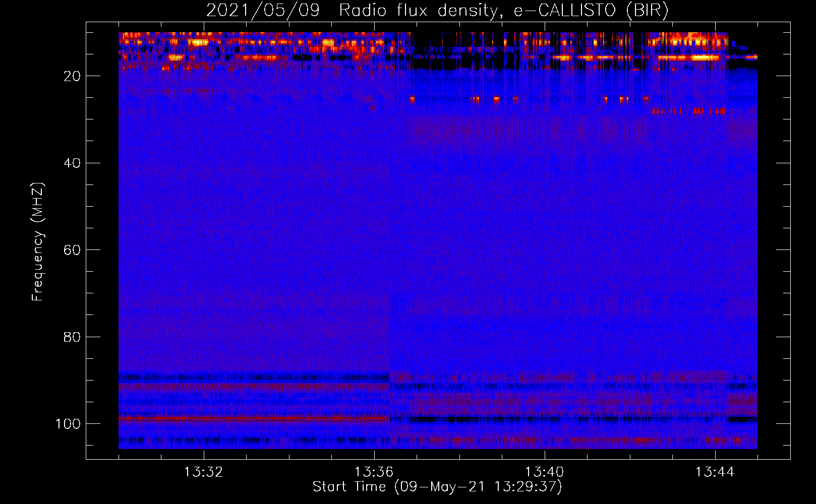
Task: Click the time tick label '13:36'
Action: [374, 472]
